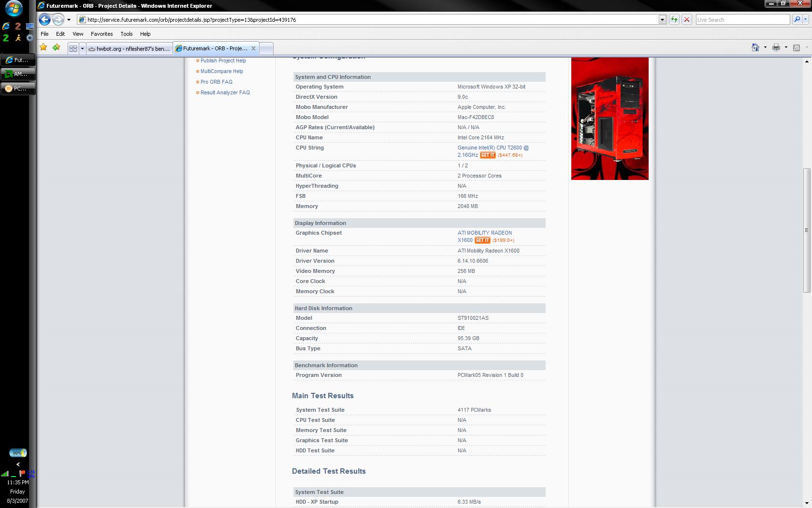
Task: Click the Live Search magnifier icon
Action: [797, 19]
